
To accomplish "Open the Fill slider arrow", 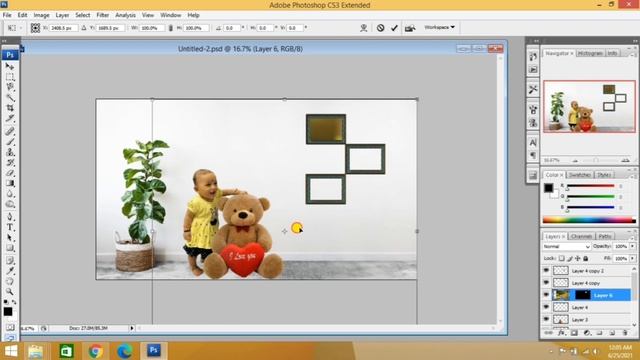I will 633,258.
